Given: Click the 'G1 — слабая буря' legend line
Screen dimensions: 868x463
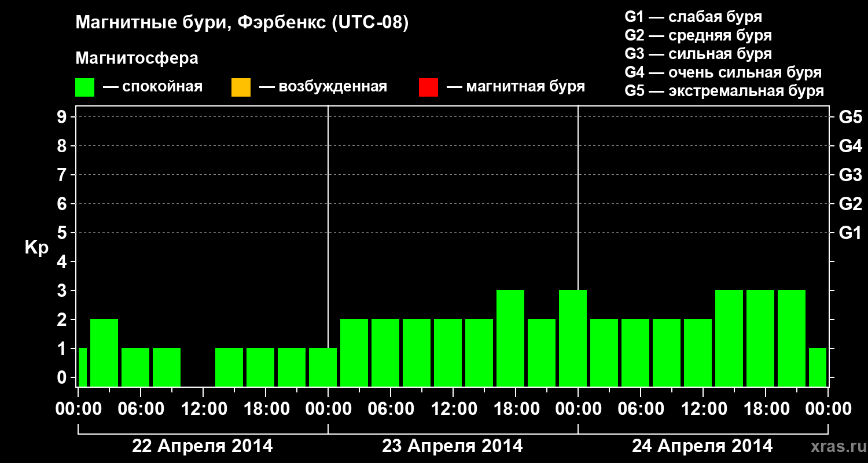Looking at the screenshot, I should [x=693, y=17].
